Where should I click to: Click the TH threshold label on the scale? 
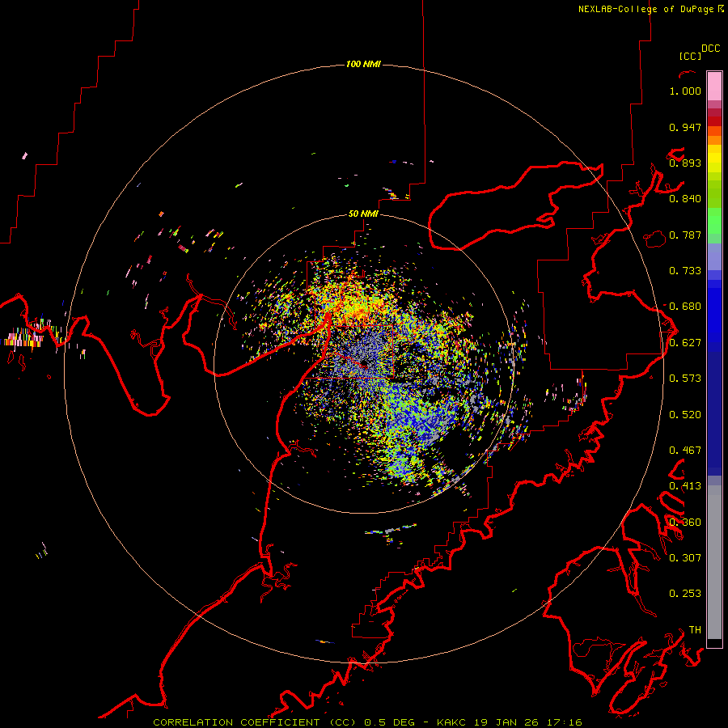(x=695, y=630)
